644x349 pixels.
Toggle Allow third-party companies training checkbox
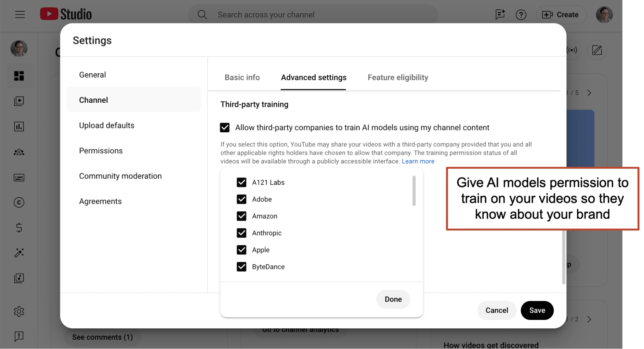[x=225, y=127]
